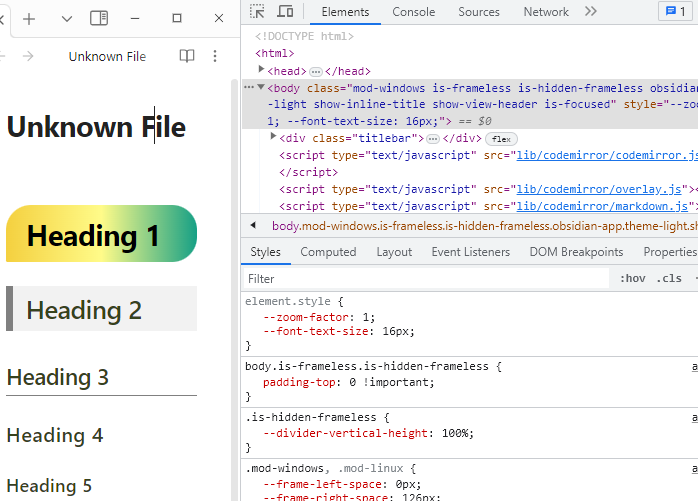
Task: Expand collapsed head contents ellipsis
Action: (x=316, y=72)
